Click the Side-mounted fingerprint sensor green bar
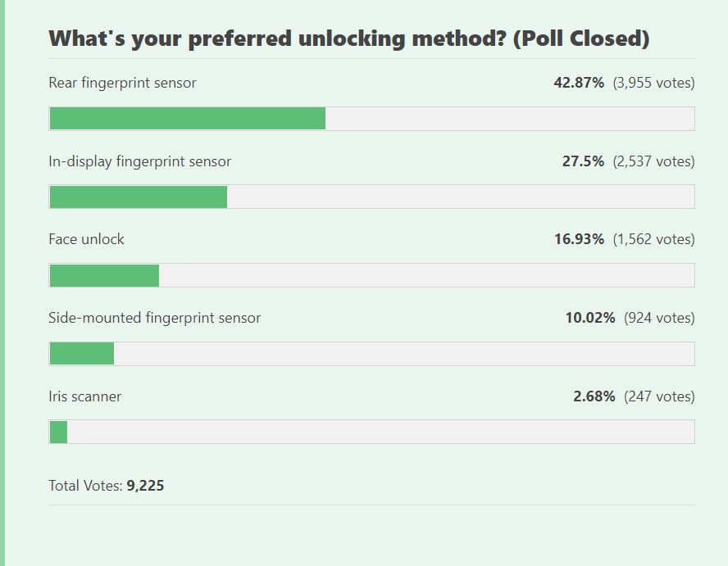Viewport: 728px width, 566px height. tap(81, 354)
